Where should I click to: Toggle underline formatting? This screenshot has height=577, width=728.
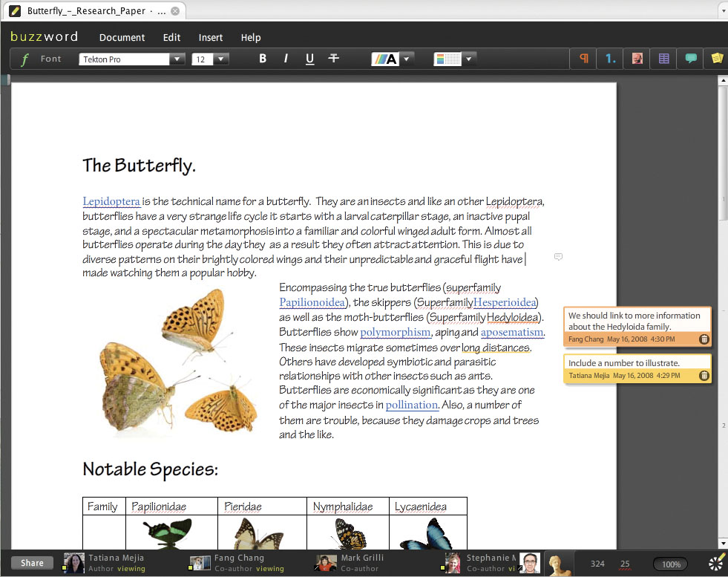coord(309,59)
